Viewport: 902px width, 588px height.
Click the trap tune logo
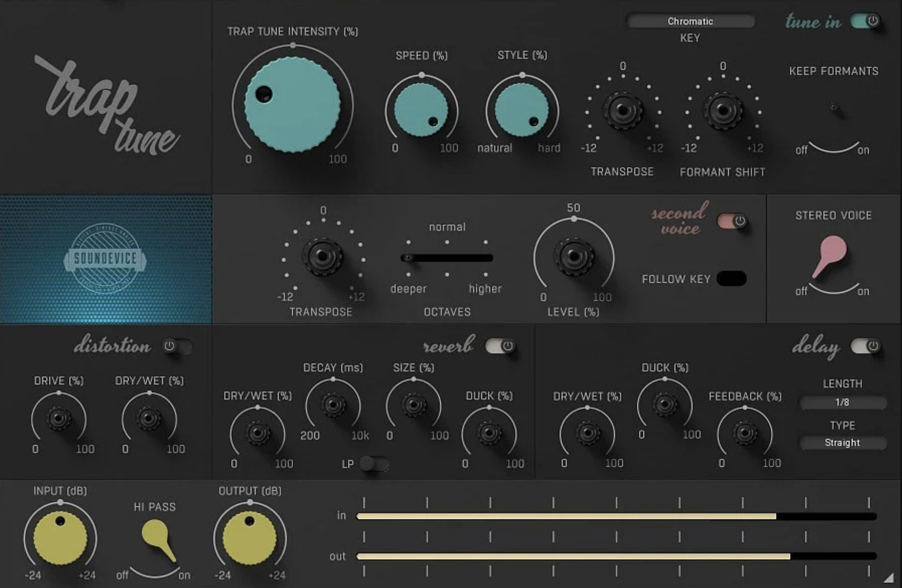[x=108, y=104]
